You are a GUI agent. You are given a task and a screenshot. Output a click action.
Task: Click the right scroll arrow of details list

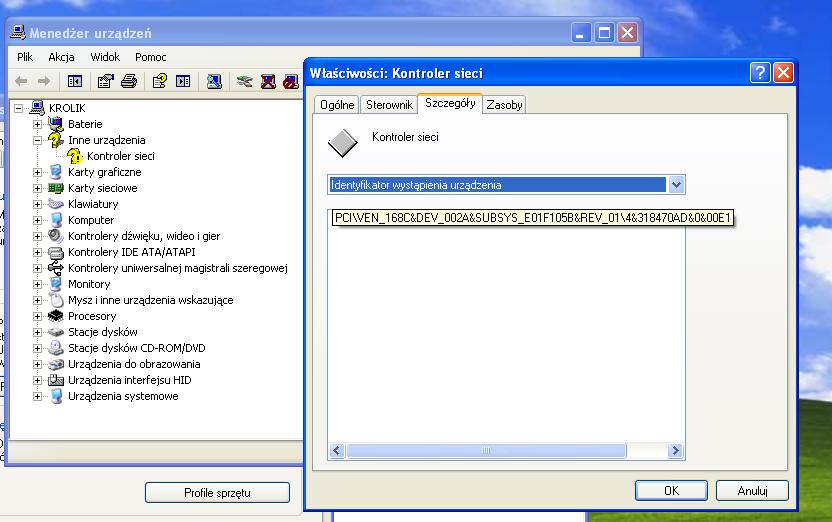(x=675, y=450)
